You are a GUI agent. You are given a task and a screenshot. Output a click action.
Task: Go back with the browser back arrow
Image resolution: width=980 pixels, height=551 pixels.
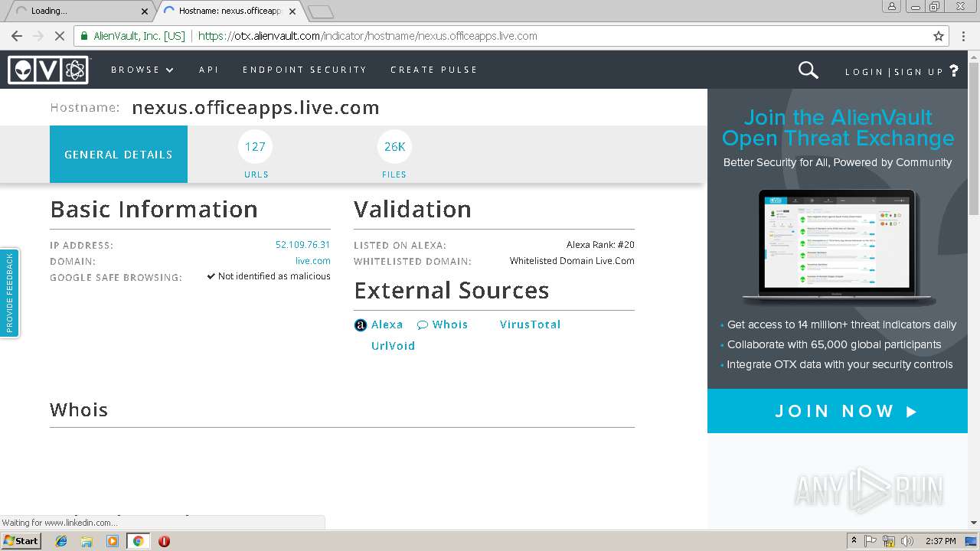click(x=17, y=36)
